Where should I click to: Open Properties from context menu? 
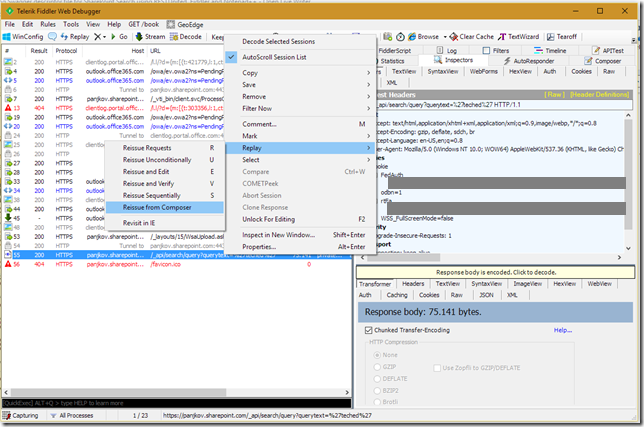(300, 247)
